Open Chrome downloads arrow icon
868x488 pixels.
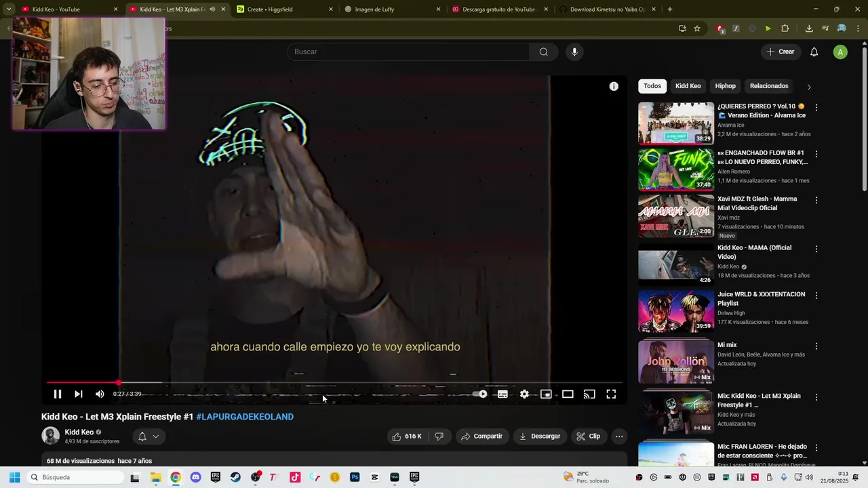point(809,28)
